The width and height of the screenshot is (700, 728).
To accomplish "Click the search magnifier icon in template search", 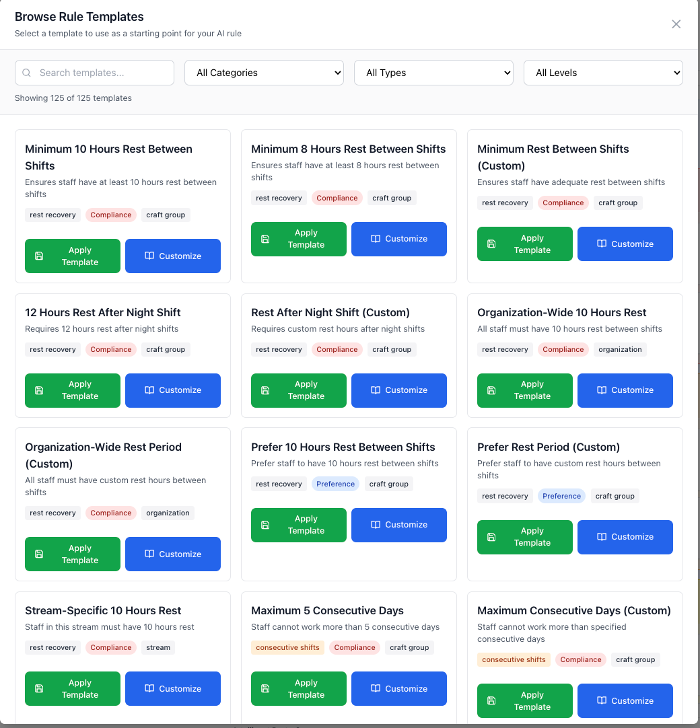I will point(27,73).
